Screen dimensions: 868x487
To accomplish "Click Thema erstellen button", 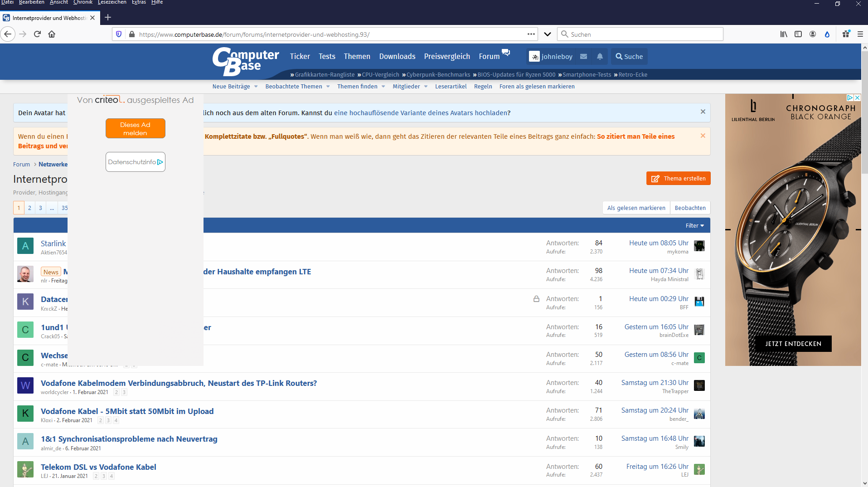I will tap(678, 178).
